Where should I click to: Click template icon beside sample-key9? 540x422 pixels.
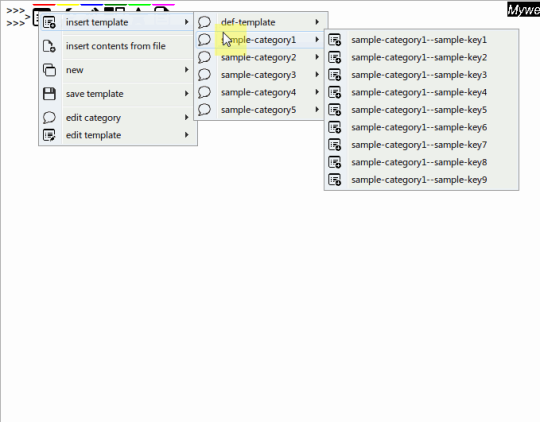334,180
